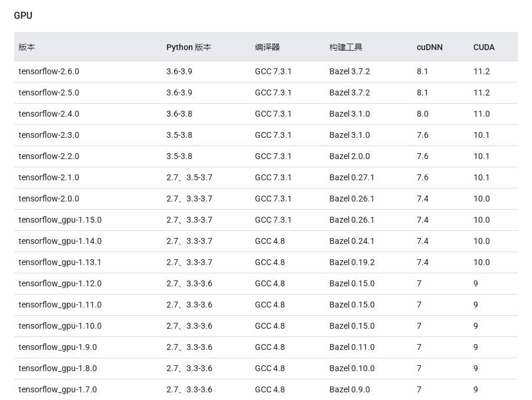The image size is (532, 400).
Task: Click cuDNN 7.6 in tensorflow-2.1.0 row
Action: pyautogui.click(x=422, y=177)
